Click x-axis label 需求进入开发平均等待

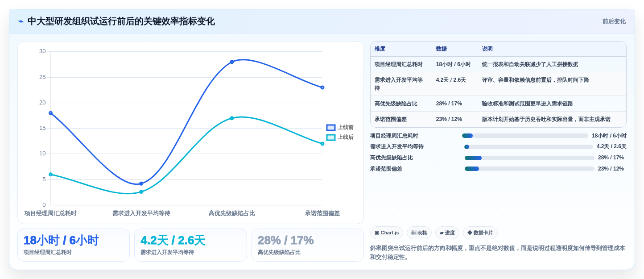coord(141,213)
